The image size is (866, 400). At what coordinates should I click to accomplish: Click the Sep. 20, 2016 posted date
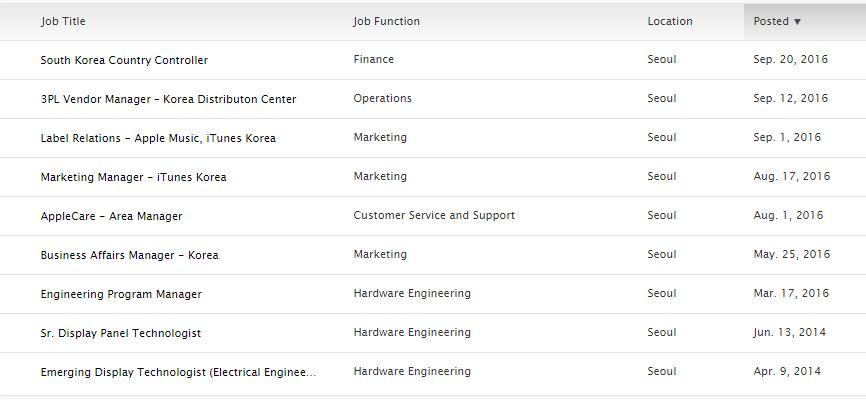[x=790, y=59]
